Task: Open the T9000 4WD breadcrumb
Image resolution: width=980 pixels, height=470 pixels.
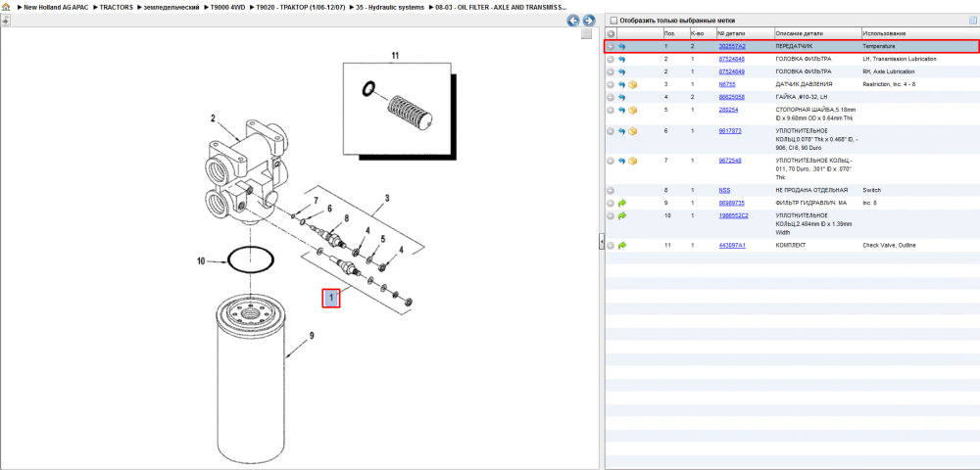Action: 225,8
